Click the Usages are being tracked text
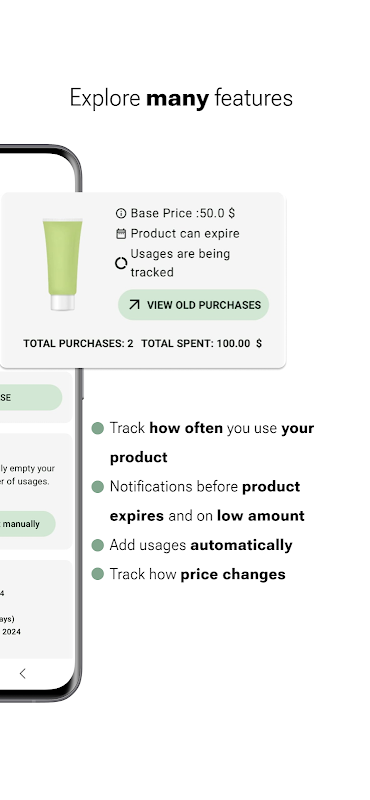The width and height of the screenshot is (370, 800). 180,263
